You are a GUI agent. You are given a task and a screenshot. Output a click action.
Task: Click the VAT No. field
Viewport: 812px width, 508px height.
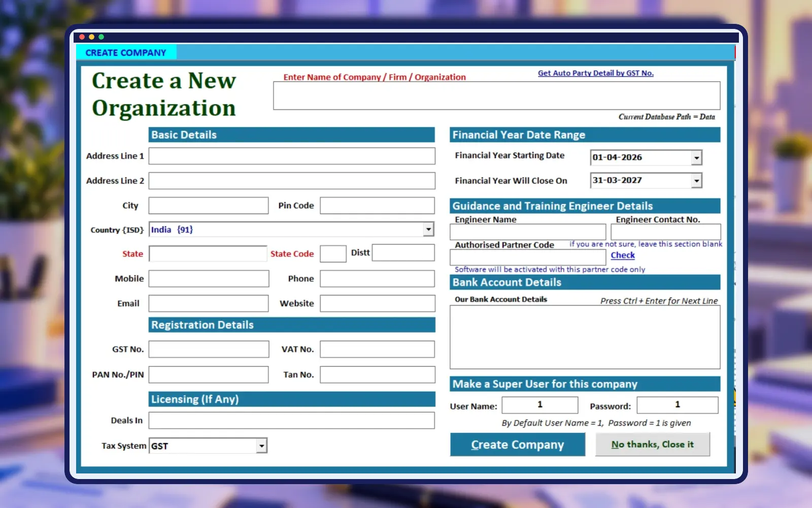click(x=378, y=350)
